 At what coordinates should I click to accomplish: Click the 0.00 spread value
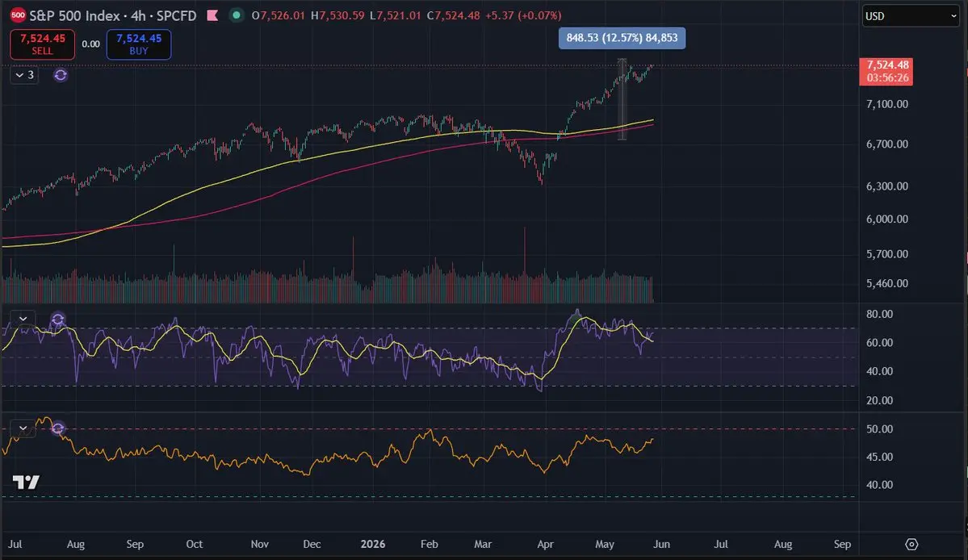point(90,44)
